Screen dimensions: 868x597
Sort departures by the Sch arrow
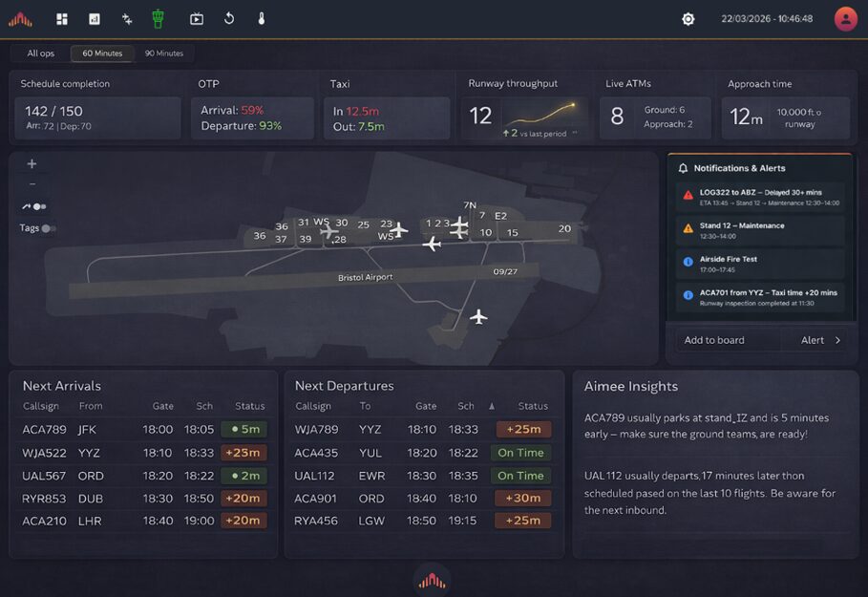[x=492, y=406]
